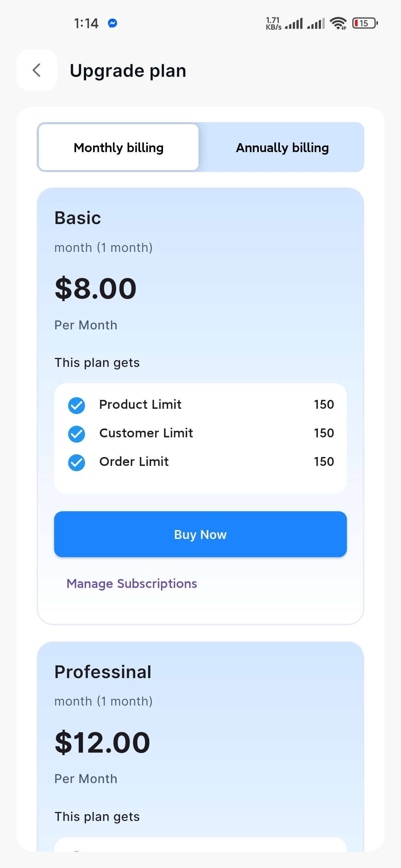Switch to Monthly billing tab
The height and width of the screenshot is (868, 401).
pyautogui.click(x=118, y=148)
